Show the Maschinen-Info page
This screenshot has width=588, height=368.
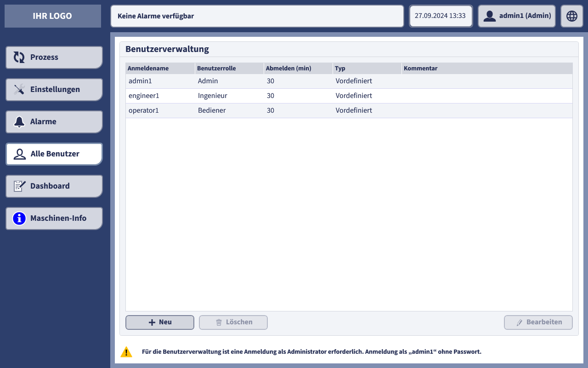(54, 218)
